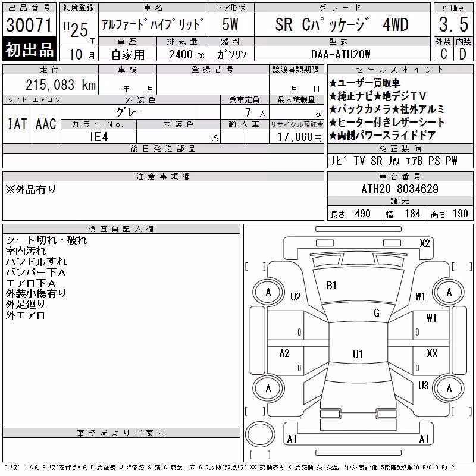The image size is (476, 476).
Task: Click the U2 dent mark on the diagram
Action: (295, 296)
